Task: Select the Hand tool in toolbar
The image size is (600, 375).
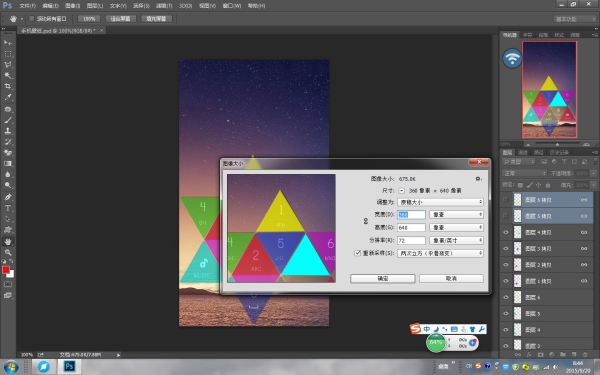Action: click(8, 241)
